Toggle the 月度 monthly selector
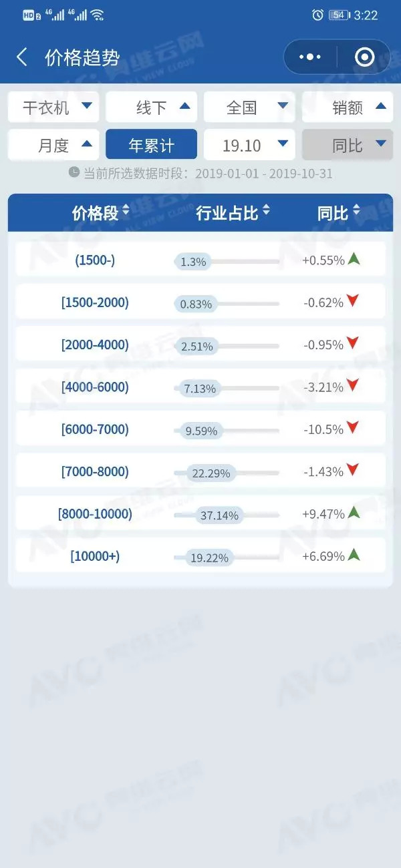The image size is (401, 868). click(x=53, y=145)
